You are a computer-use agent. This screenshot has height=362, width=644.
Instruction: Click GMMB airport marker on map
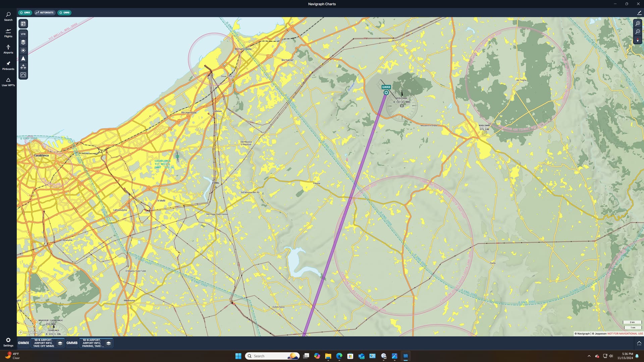[x=386, y=93]
